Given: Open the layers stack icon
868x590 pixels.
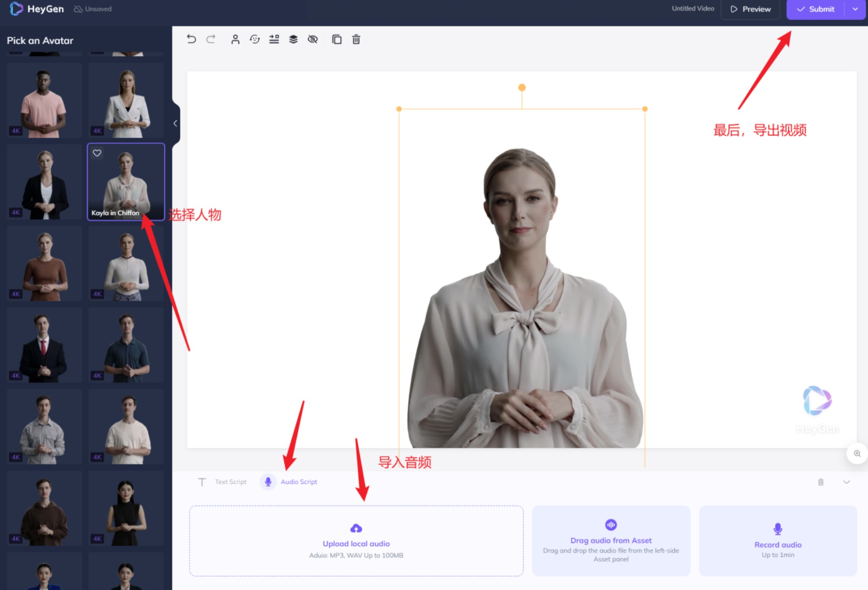Looking at the screenshot, I should tap(293, 39).
